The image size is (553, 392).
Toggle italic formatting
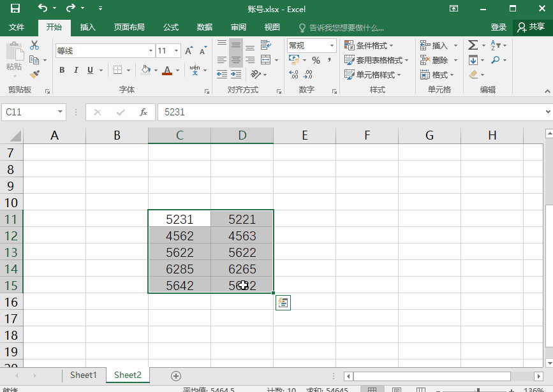point(76,70)
